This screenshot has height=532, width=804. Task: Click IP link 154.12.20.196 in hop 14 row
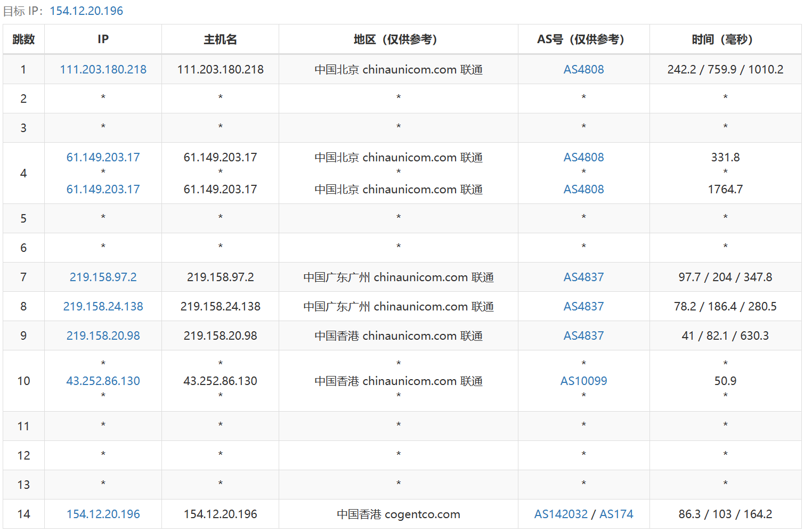(103, 514)
